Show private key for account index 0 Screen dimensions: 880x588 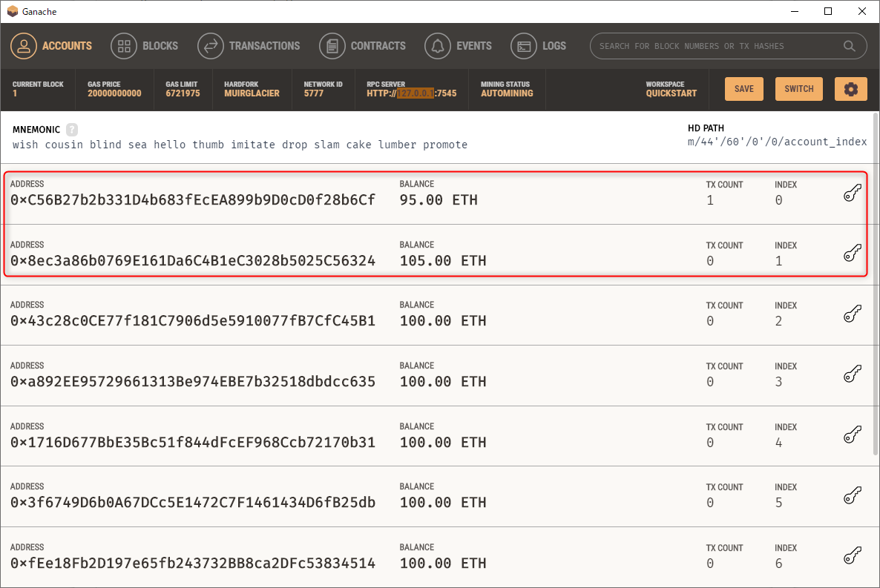click(x=853, y=194)
